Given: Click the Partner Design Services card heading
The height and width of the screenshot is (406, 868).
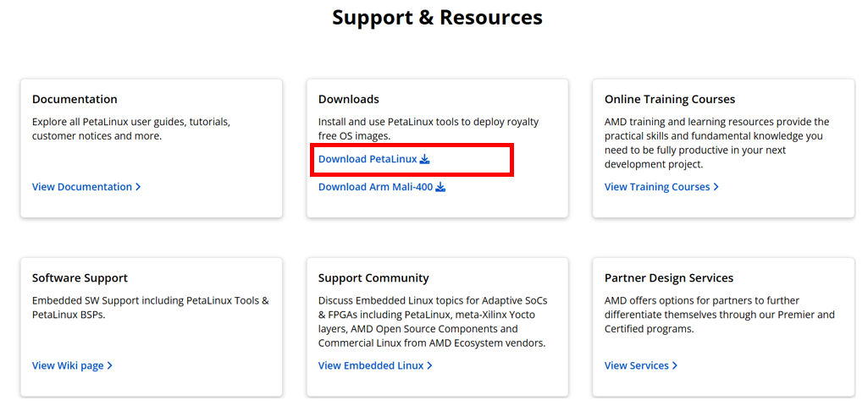Looking at the screenshot, I should [x=669, y=278].
